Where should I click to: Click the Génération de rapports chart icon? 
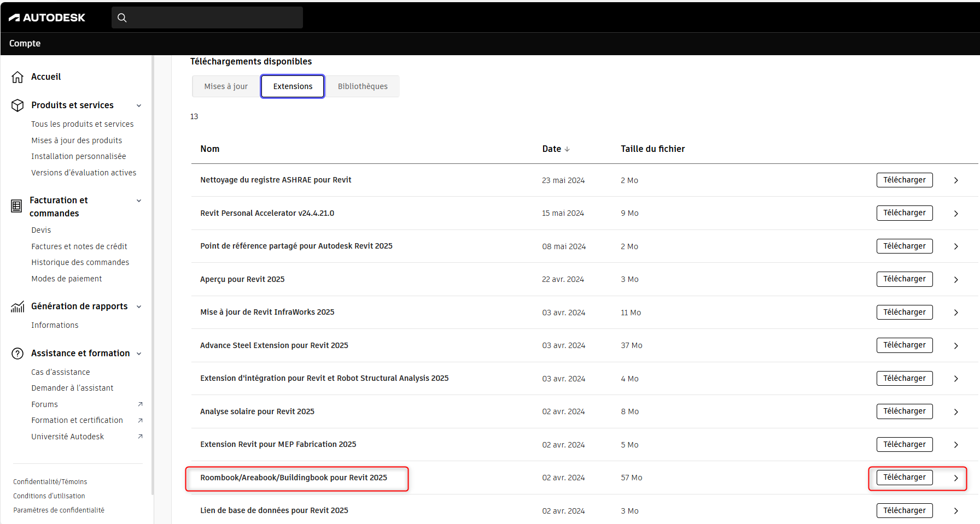[17, 307]
